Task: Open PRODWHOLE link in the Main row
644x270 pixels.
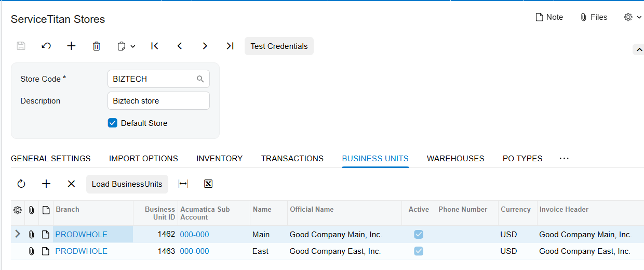Action: (82, 235)
